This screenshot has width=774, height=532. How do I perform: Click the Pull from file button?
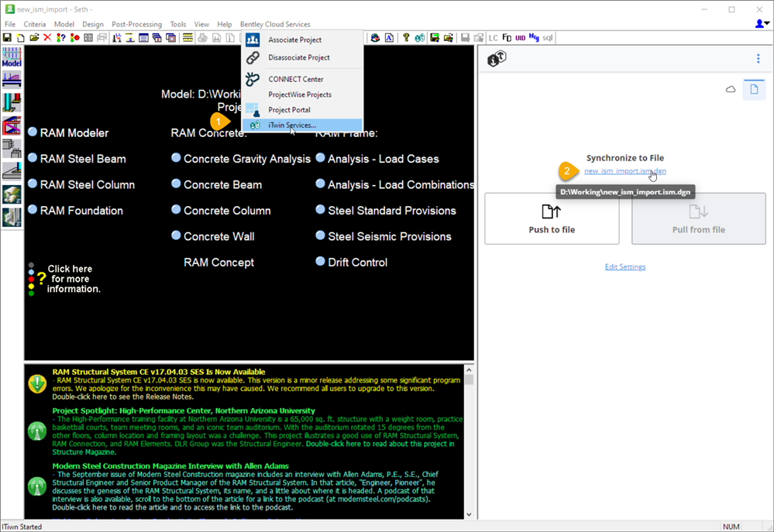(699, 218)
